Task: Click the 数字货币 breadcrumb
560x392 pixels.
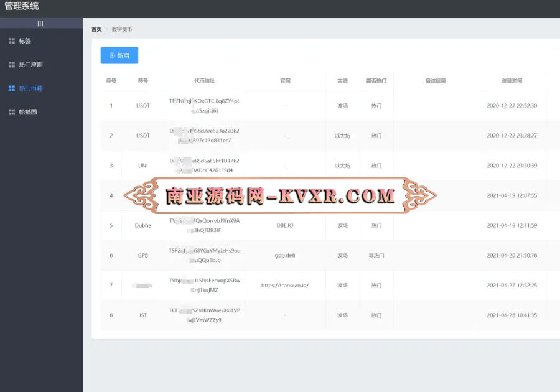Action: click(122, 29)
